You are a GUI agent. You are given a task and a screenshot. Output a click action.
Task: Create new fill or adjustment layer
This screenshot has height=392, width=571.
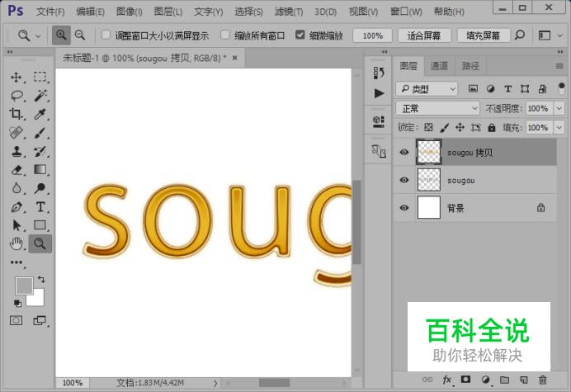point(485,380)
